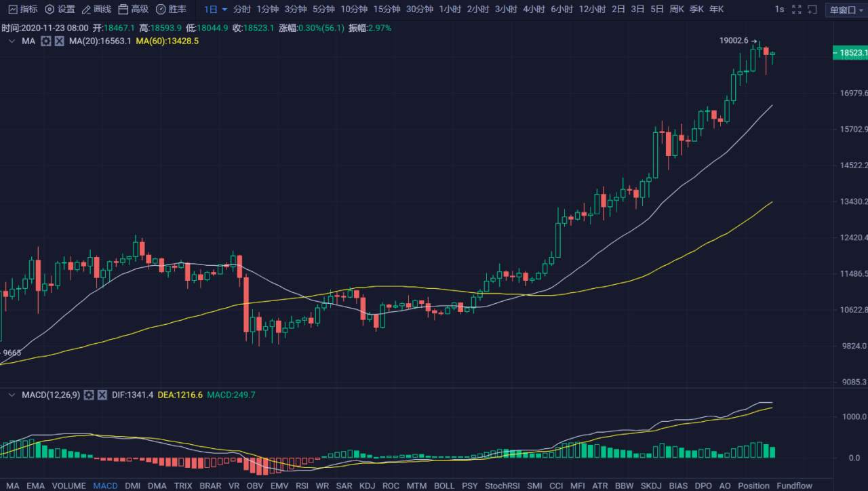Switch to the 周K weekly chart

point(677,9)
